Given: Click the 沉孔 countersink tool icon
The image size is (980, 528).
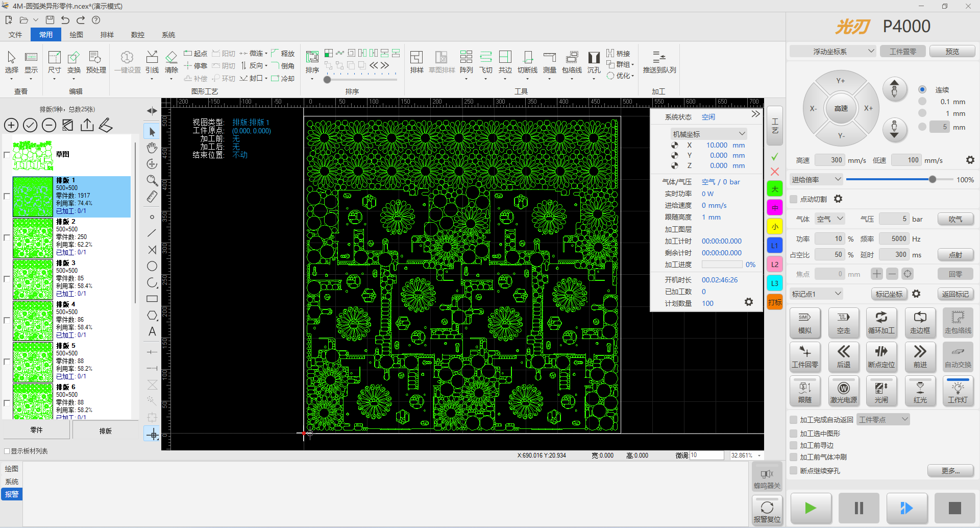Looking at the screenshot, I should coord(594,62).
